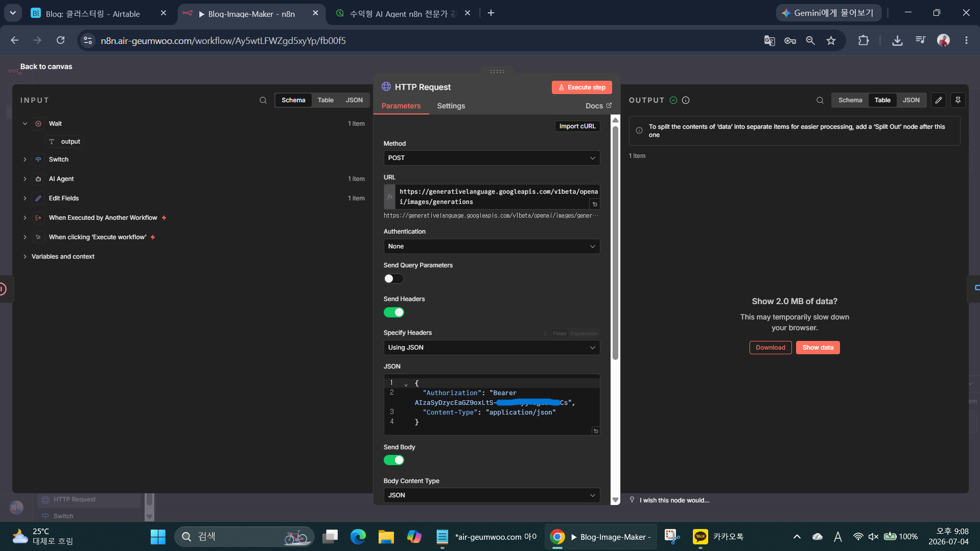Click the Show data button

(818, 348)
